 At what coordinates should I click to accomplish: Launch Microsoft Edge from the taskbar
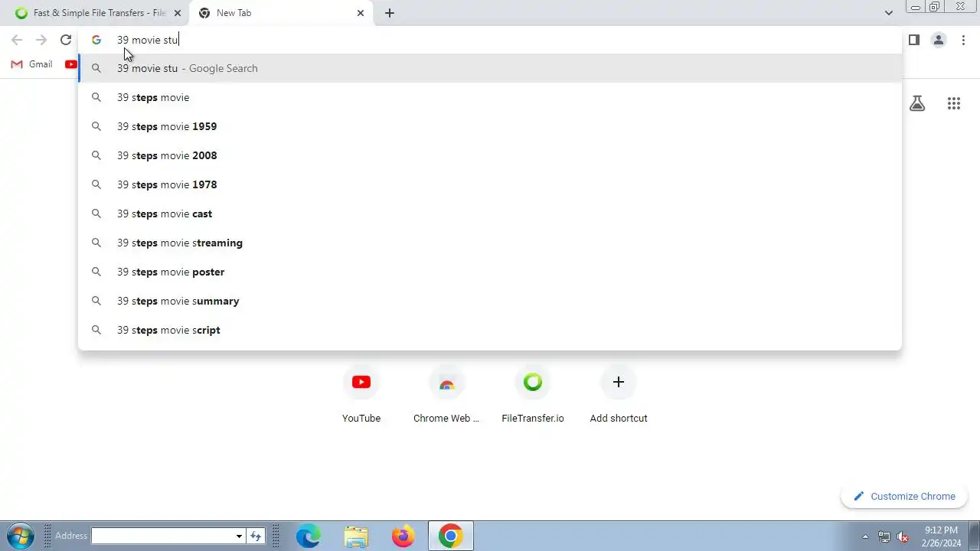309,536
